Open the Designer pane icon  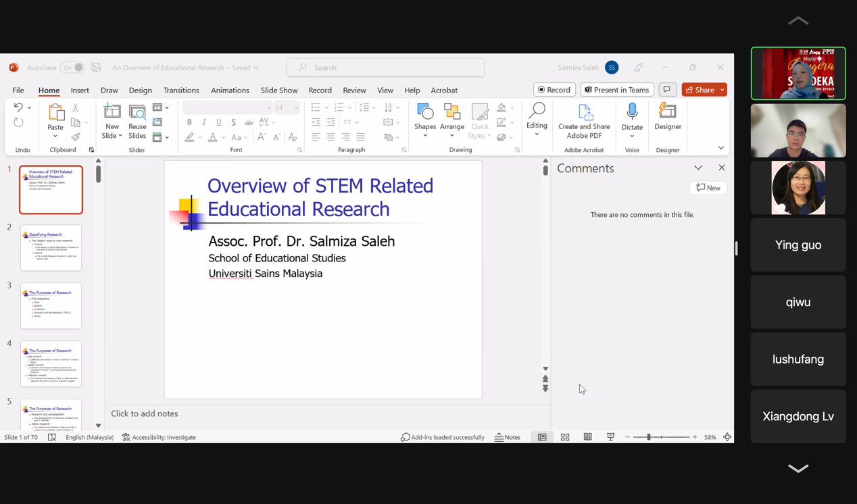(x=667, y=112)
